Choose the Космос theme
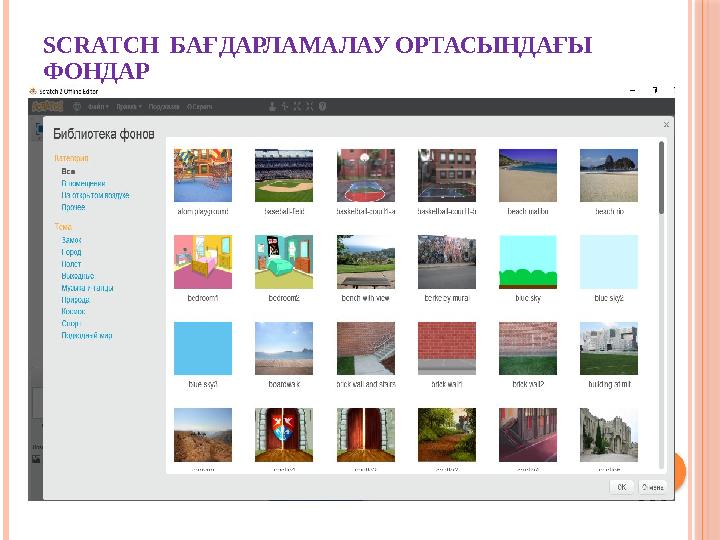Viewport: 720px width, 540px height. click(73, 311)
